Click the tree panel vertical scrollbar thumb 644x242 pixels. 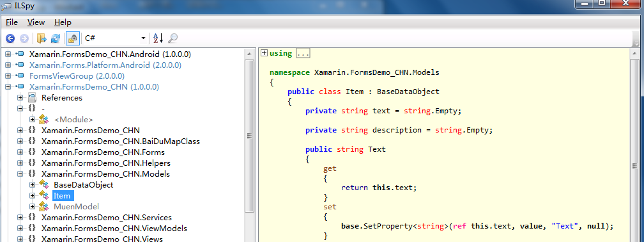point(249,136)
